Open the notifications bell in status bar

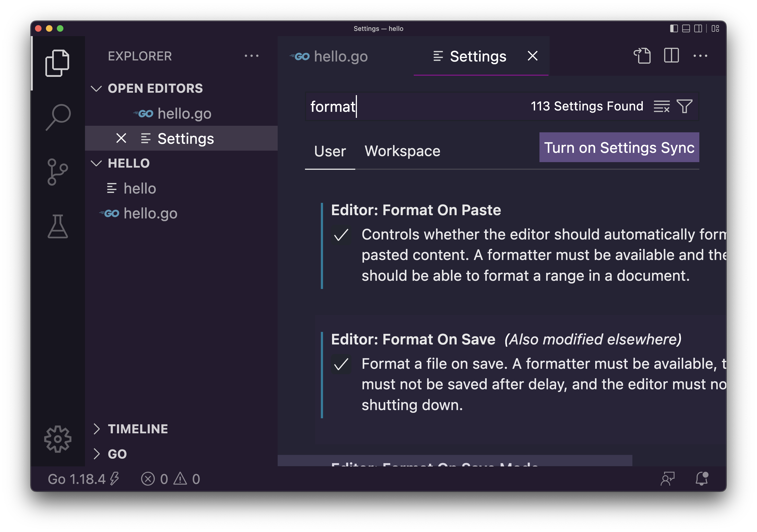(701, 479)
